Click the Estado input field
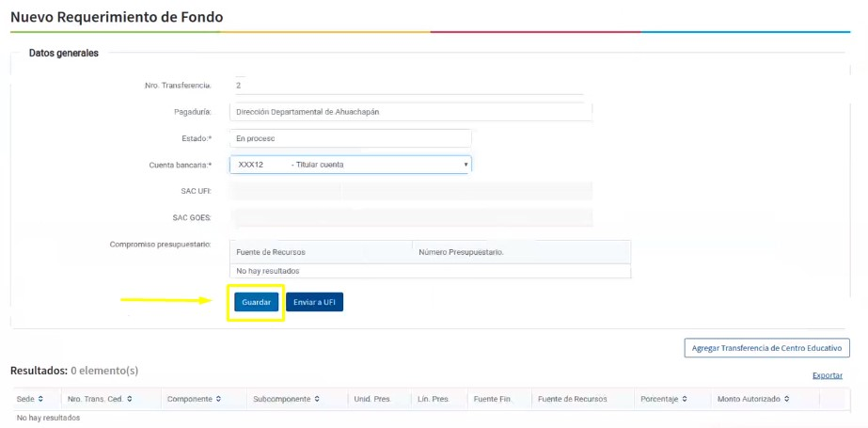 click(x=350, y=138)
